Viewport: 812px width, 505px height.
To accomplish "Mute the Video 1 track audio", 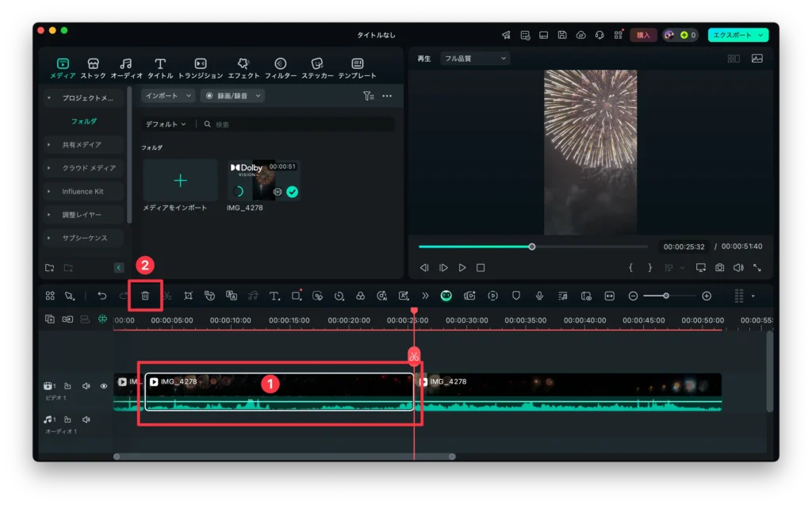I will point(86,386).
